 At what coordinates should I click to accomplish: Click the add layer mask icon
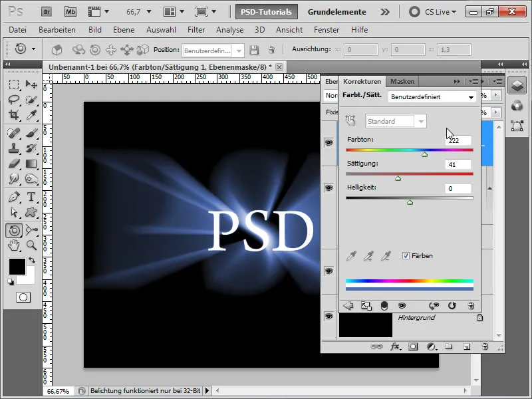(x=413, y=346)
